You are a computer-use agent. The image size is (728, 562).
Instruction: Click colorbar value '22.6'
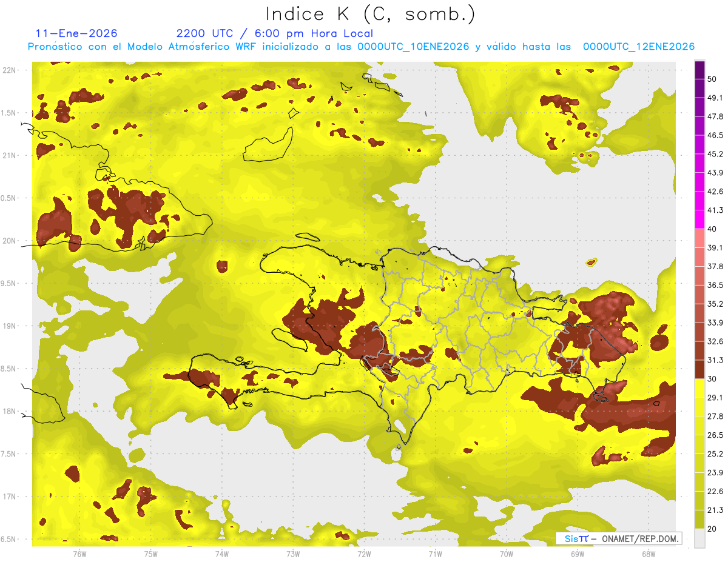click(x=715, y=492)
